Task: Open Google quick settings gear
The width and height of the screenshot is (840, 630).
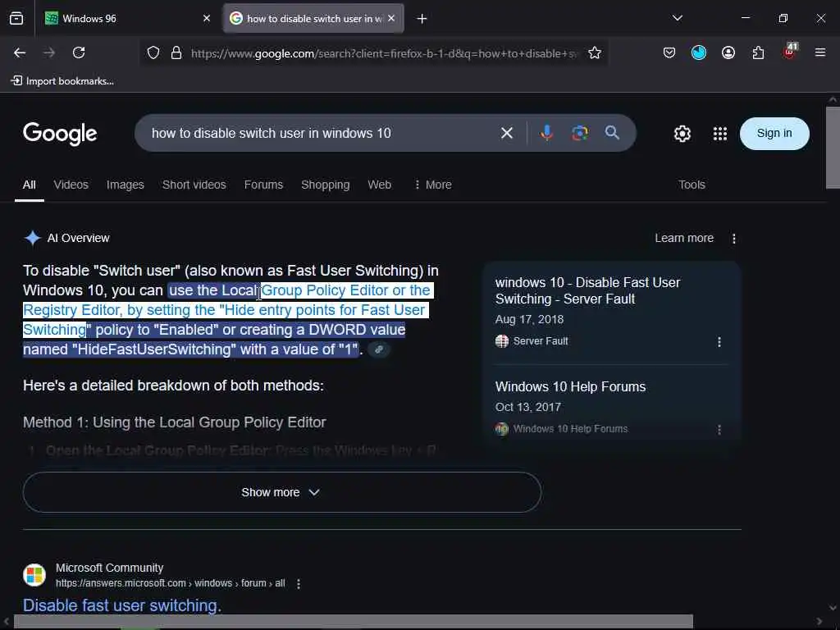Action: click(682, 134)
